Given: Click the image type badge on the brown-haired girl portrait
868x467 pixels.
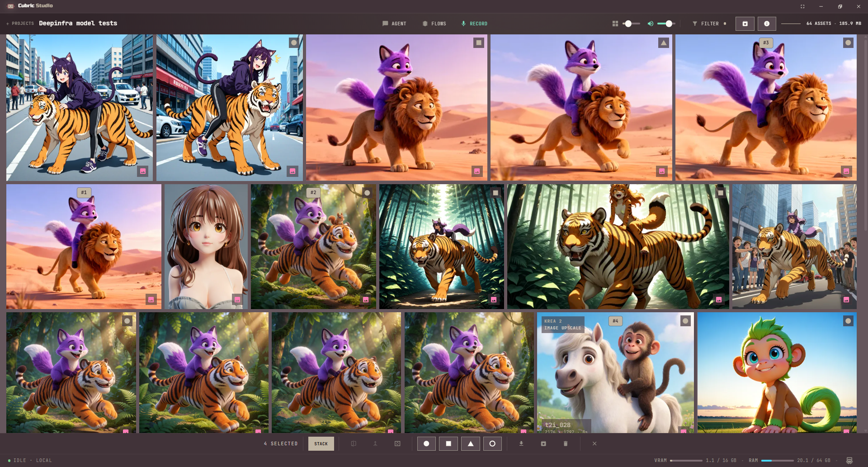Looking at the screenshot, I should (237, 299).
